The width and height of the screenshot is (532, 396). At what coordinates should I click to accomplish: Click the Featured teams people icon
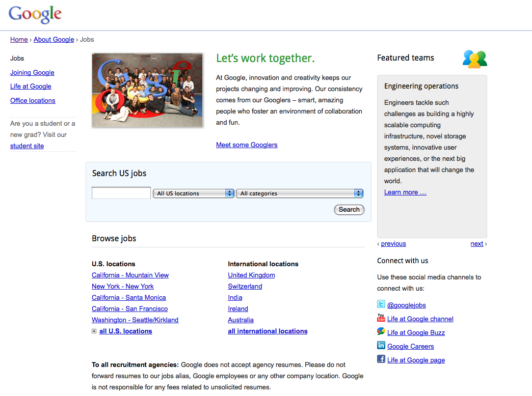point(474,59)
